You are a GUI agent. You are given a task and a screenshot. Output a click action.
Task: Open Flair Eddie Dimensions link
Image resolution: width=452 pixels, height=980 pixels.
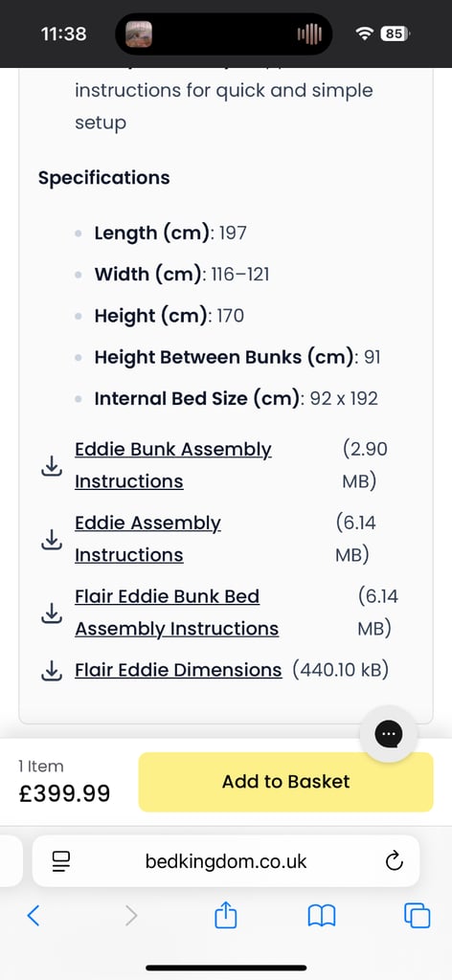click(x=178, y=670)
